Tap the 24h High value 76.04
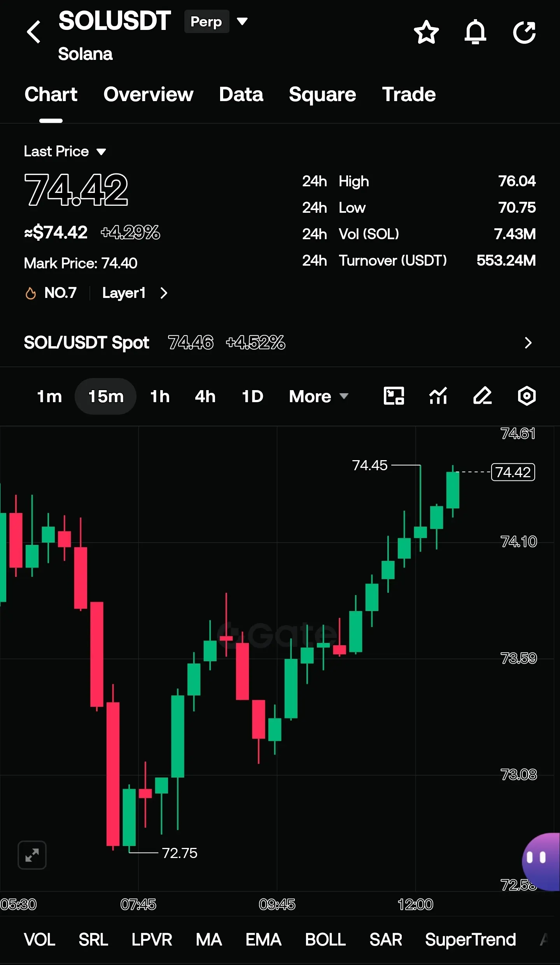The width and height of the screenshot is (560, 965). 517,181
